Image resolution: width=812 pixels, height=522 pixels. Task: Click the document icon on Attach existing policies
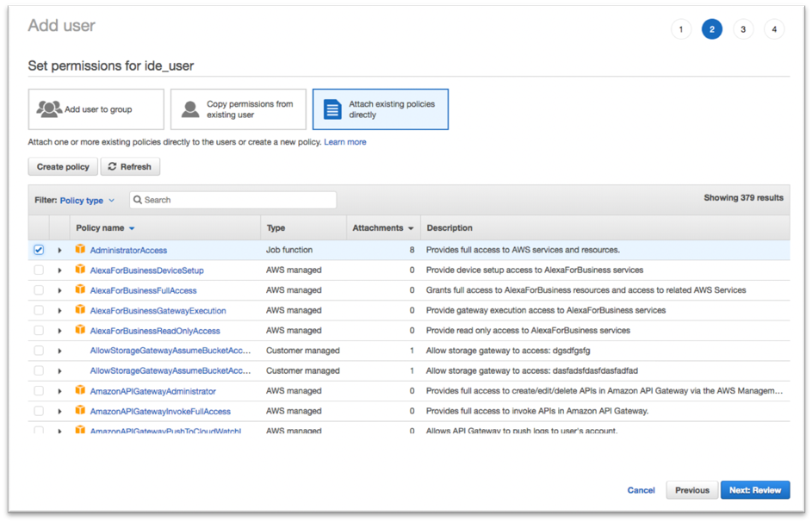[332, 109]
